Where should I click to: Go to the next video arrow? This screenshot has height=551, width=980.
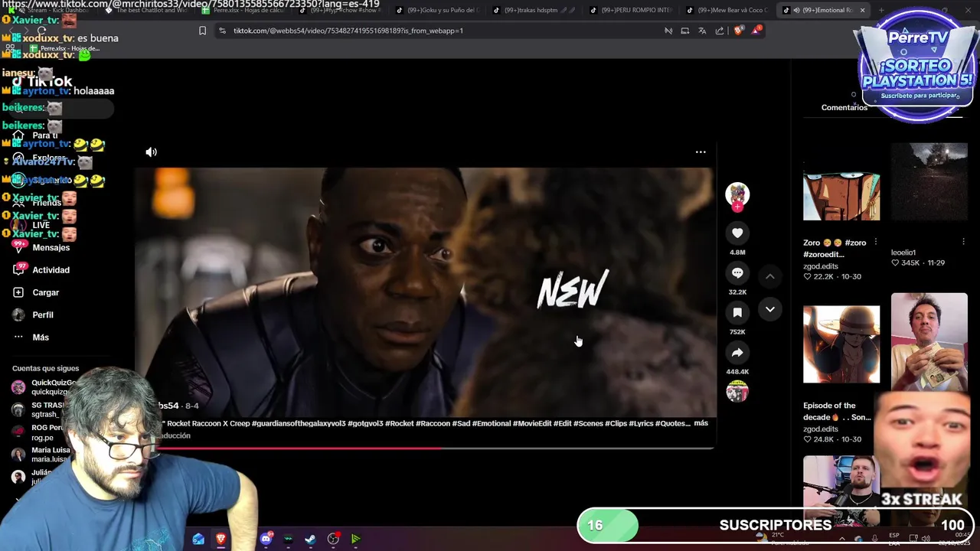770,309
